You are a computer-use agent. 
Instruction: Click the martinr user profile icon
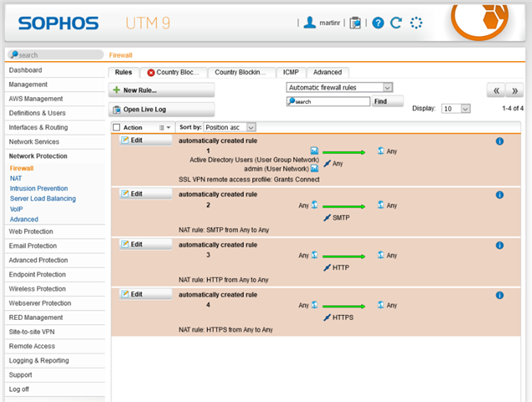[309, 23]
